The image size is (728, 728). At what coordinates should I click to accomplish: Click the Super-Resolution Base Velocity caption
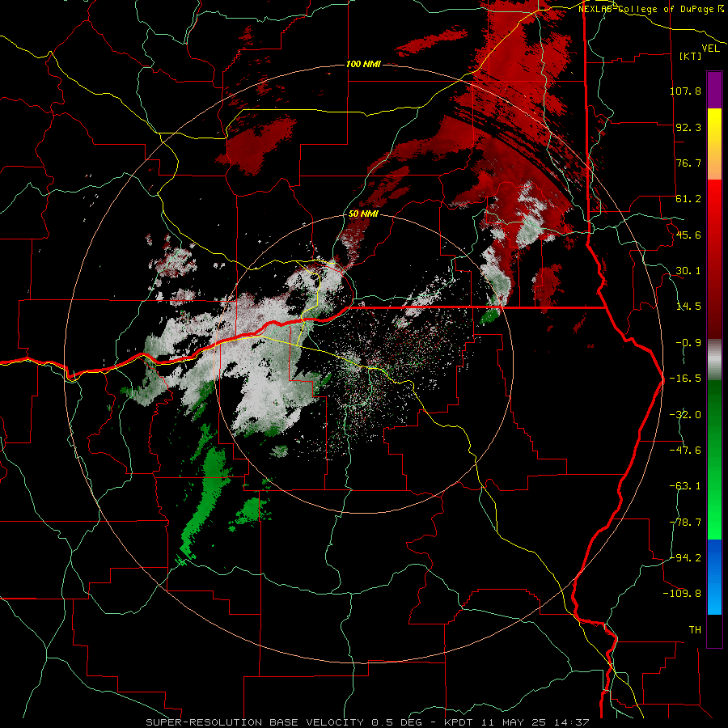367,722
